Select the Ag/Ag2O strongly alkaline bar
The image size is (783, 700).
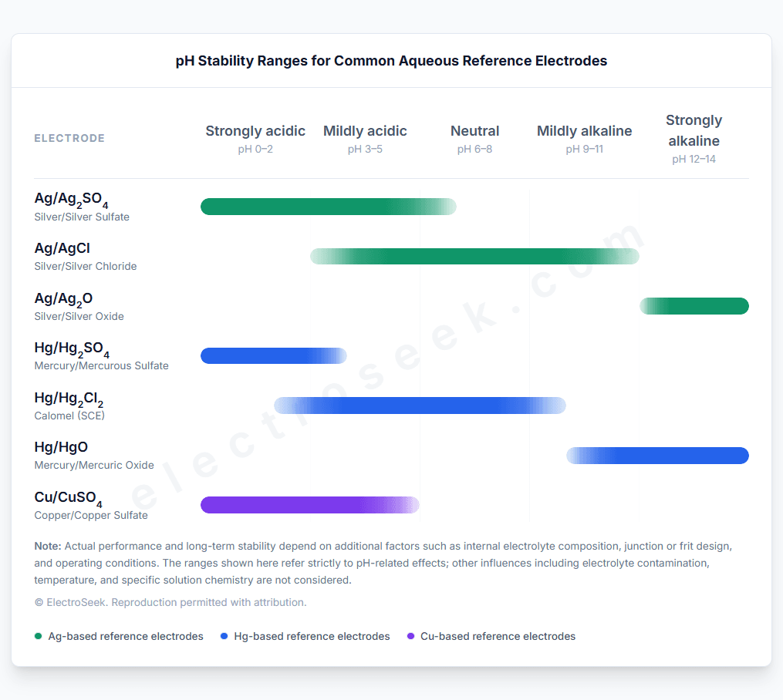point(694,306)
